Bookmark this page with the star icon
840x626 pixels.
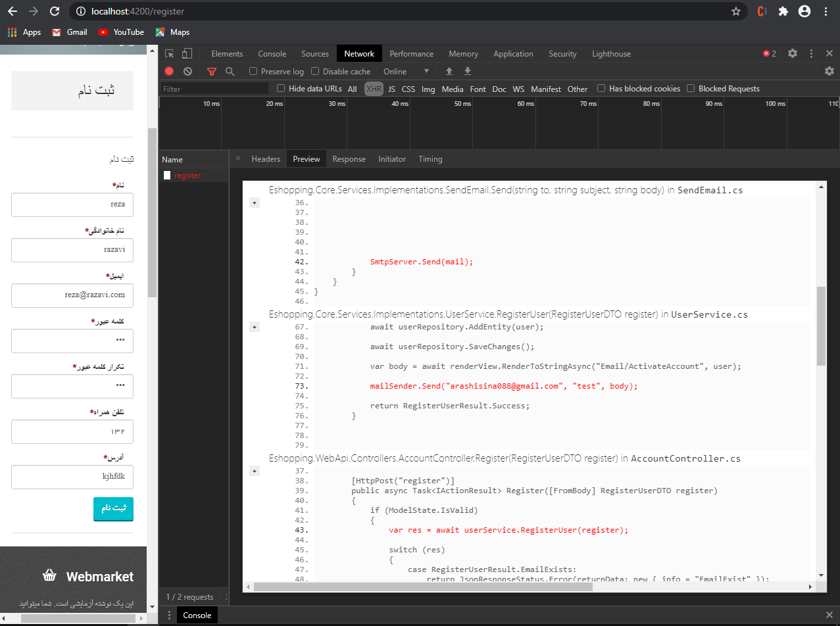coord(736,11)
